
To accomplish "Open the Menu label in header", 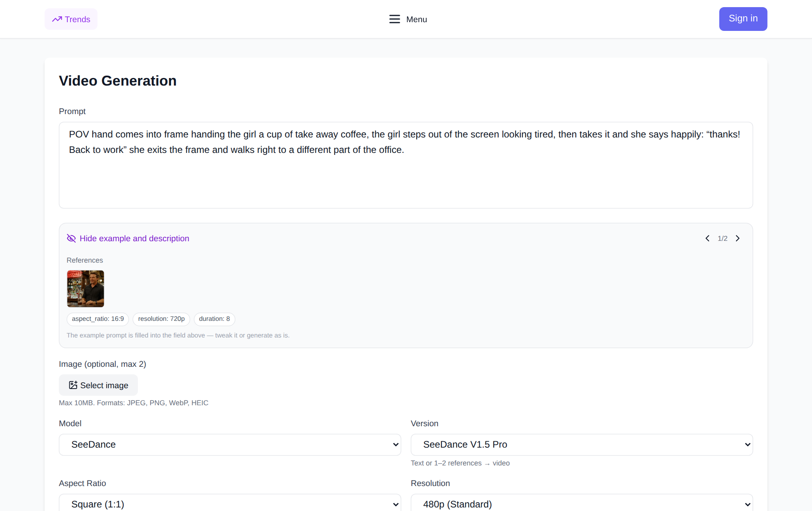I will (417, 19).
